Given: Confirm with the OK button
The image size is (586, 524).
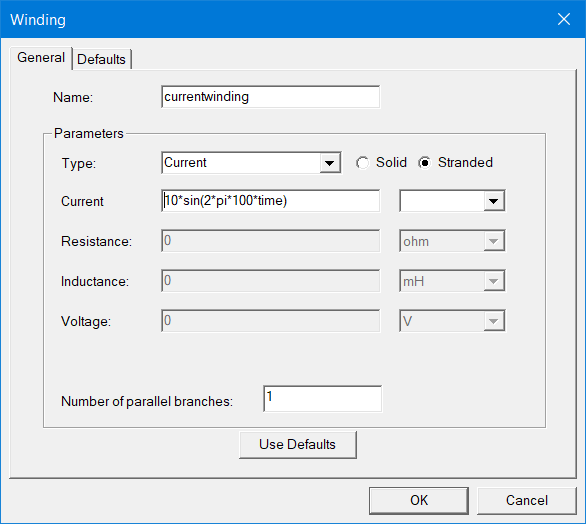Looking at the screenshot, I should [x=419, y=500].
